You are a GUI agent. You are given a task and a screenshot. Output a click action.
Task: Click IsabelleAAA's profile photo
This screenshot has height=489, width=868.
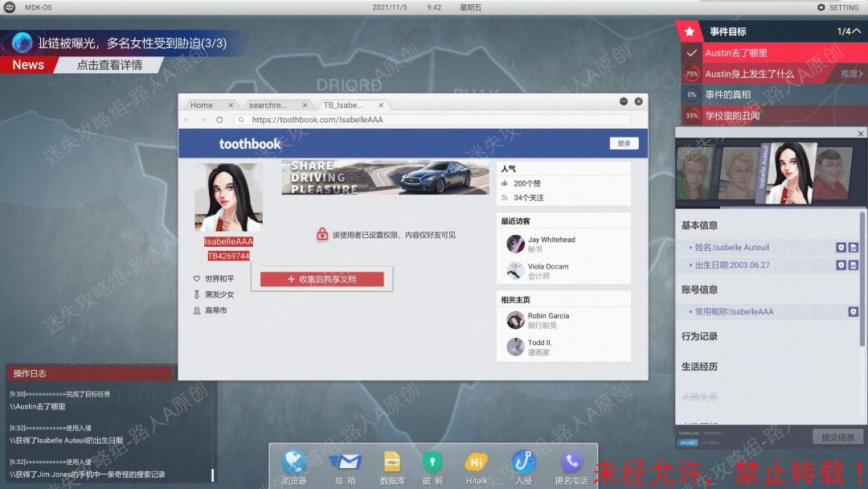[228, 196]
